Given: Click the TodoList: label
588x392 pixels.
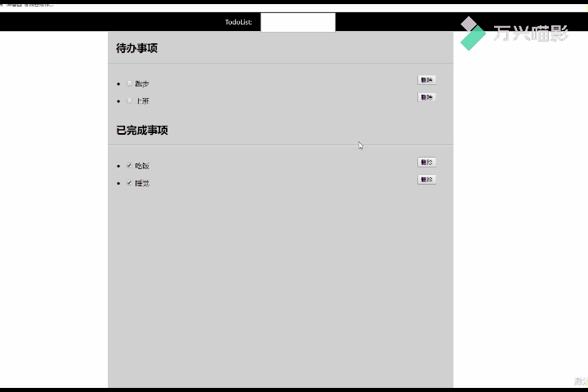Looking at the screenshot, I should pos(238,22).
